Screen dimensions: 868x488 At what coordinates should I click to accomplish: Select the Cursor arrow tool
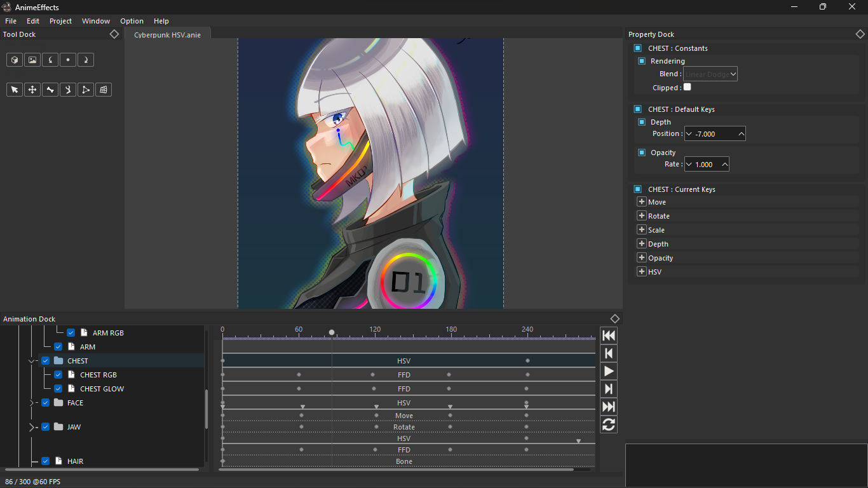tap(15, 90)
